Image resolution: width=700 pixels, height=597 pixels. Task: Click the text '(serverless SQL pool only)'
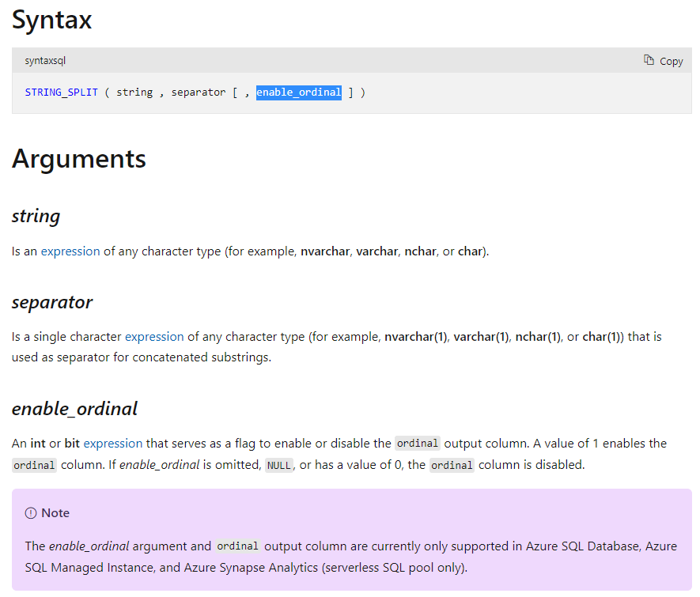click(393, 568)
